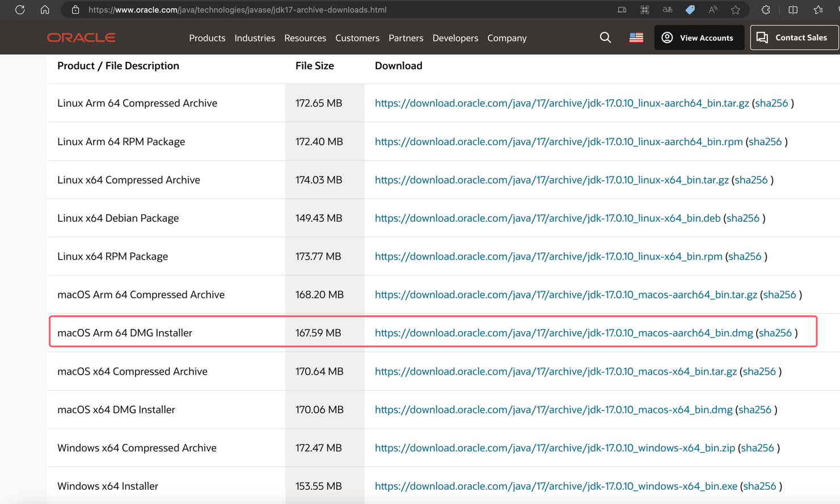The image size is (840, 504).
Task: Toggle the split screen icon
Action: [x=793, y=10]
